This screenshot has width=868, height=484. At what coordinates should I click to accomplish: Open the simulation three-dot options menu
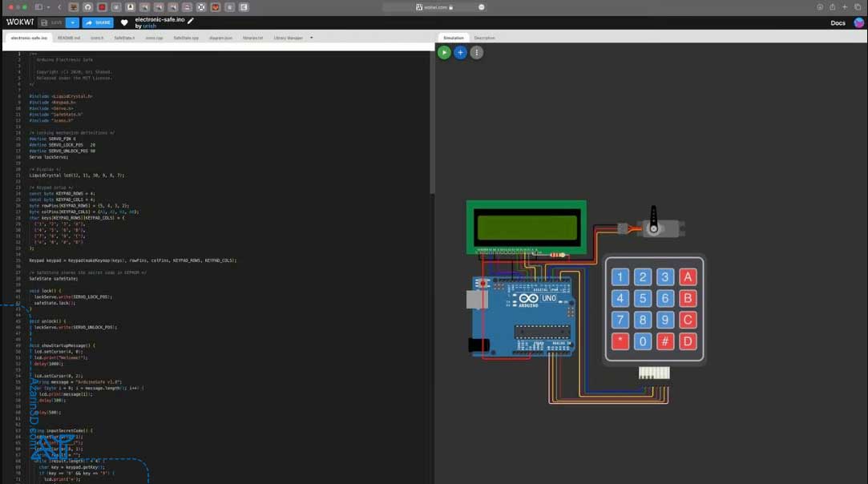pyautogui.click(x=476, y=52)
